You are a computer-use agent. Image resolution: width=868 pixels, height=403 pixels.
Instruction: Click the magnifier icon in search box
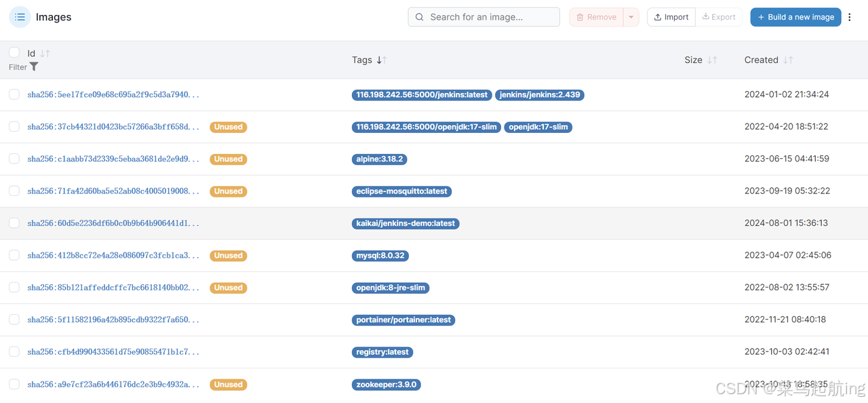pyautogui.click(x=420, y=17)
